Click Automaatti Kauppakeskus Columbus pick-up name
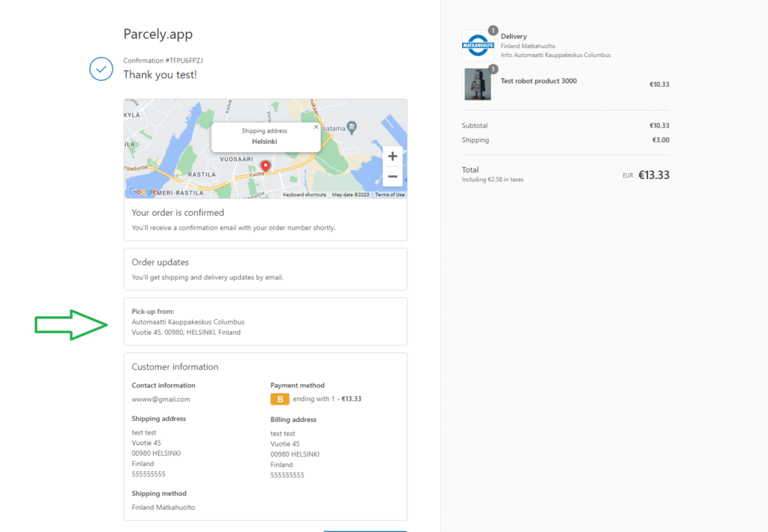 [188, 322]
